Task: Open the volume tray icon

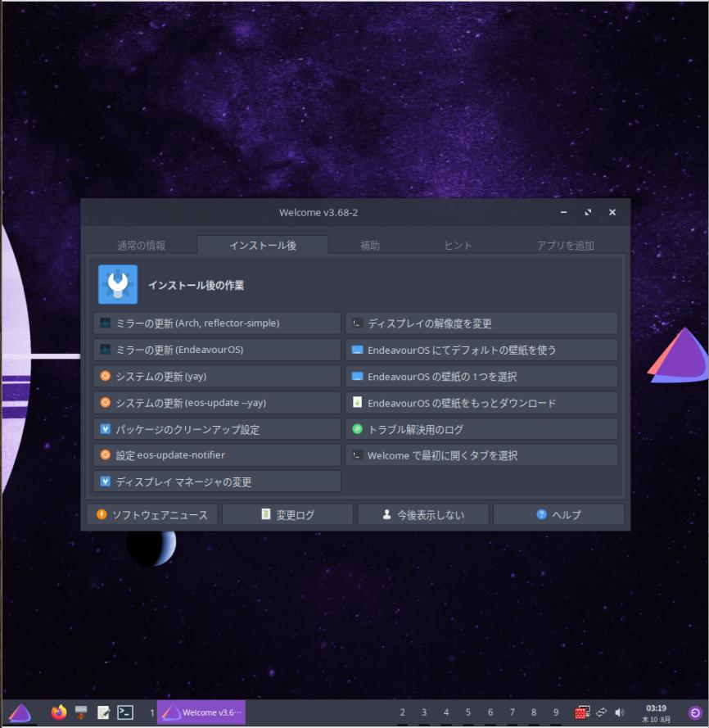Action: pyautogui.click(x=620, y=712)
